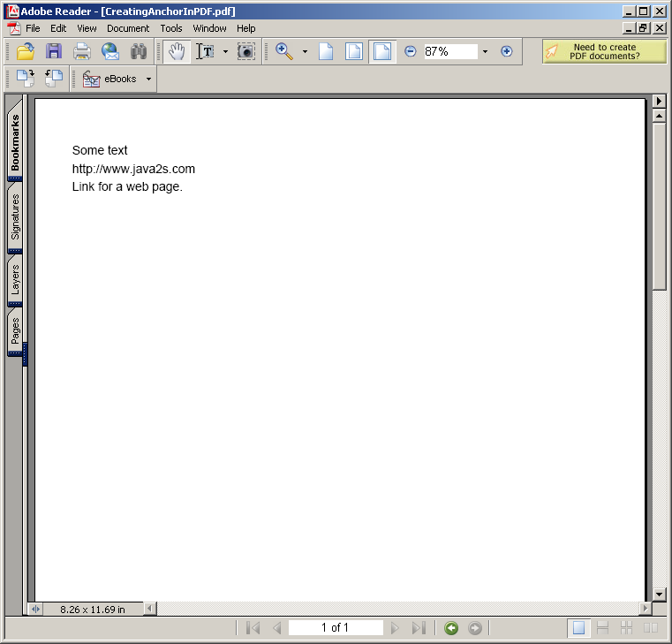This screenshot has width=672, height=644.
Task: Open the File menu
Action: (33, 28)
